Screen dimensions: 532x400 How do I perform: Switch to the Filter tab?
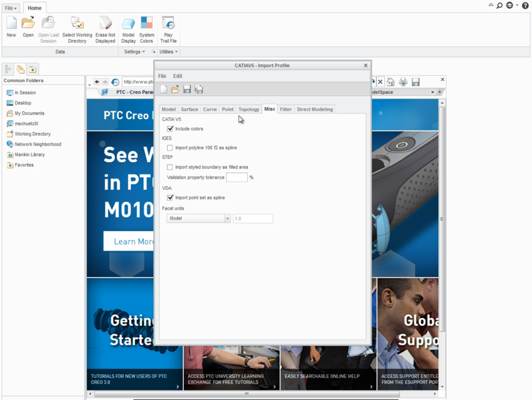pyautogui.click(x=285, y=109)
